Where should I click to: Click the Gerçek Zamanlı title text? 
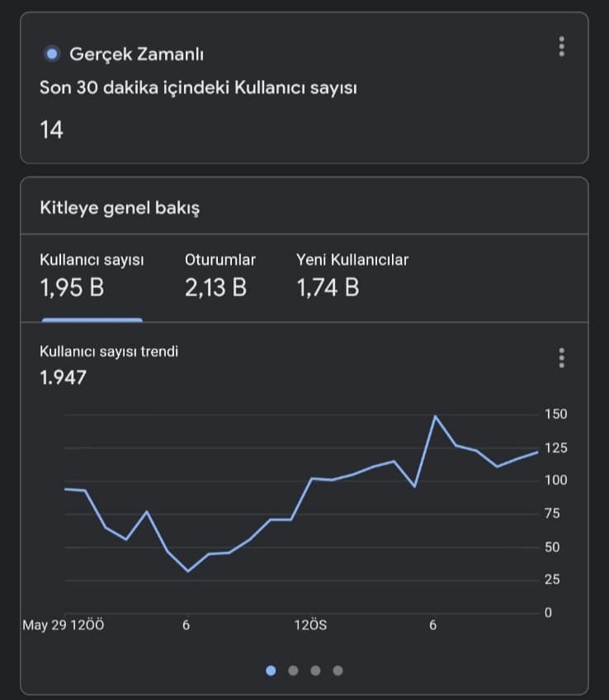click(x=136, y=54)
